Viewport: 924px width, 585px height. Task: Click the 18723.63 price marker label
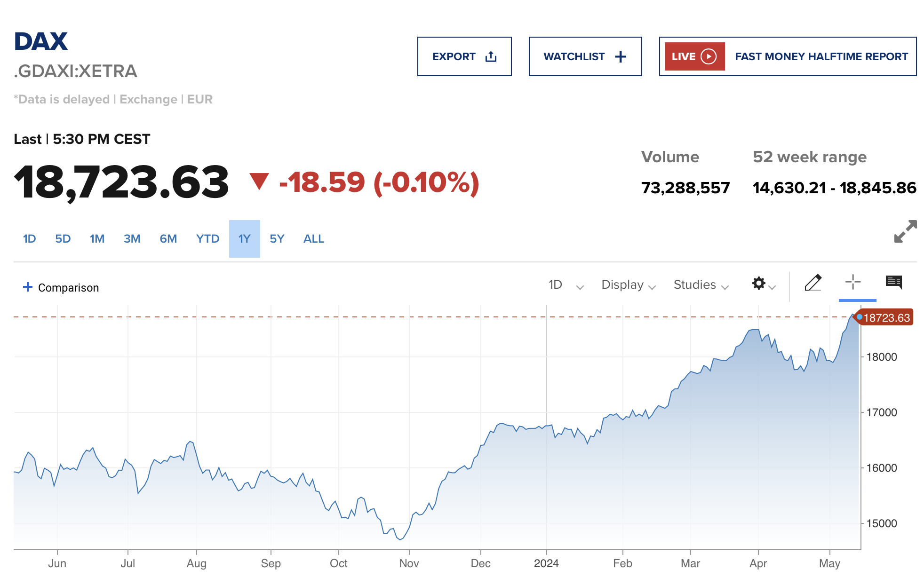tap(886, 318)
